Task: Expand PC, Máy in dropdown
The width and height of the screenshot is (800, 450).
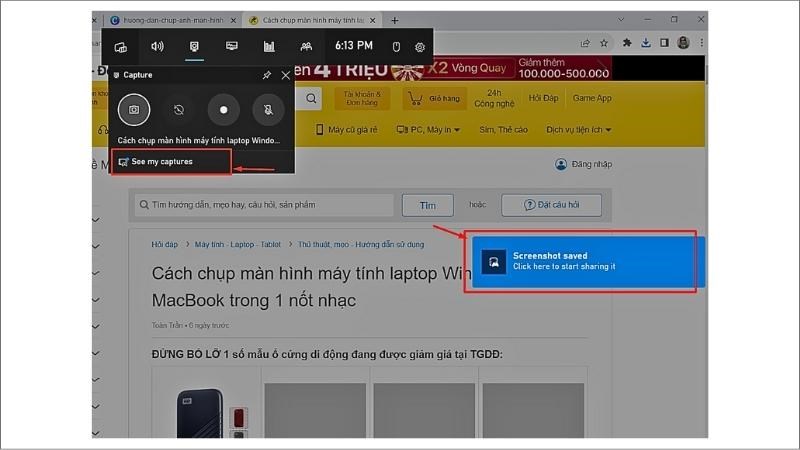Action: point(428,130)
